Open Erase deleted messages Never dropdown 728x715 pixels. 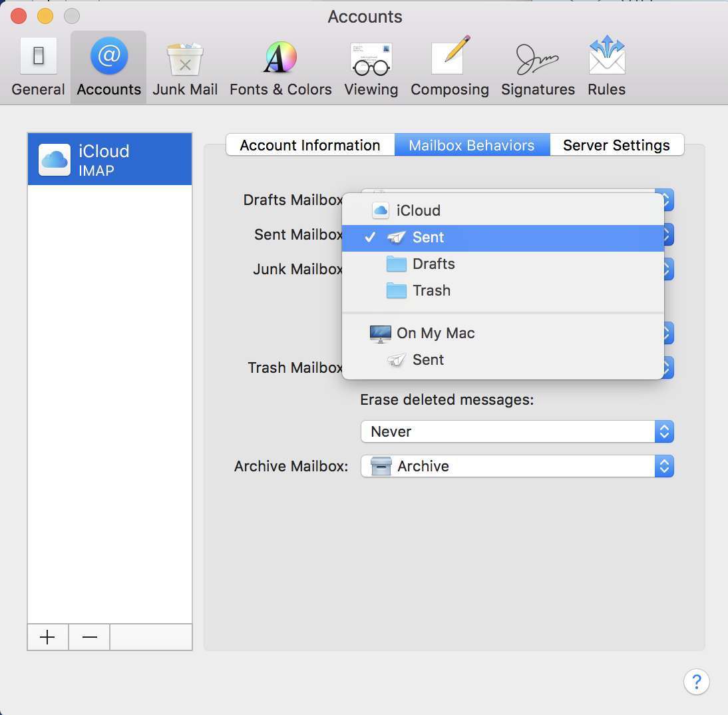517,431
